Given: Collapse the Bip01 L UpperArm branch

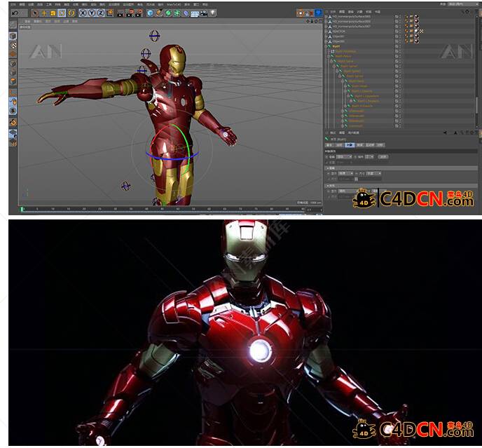Looking at the screenshot, I should (x=348, y=96).
